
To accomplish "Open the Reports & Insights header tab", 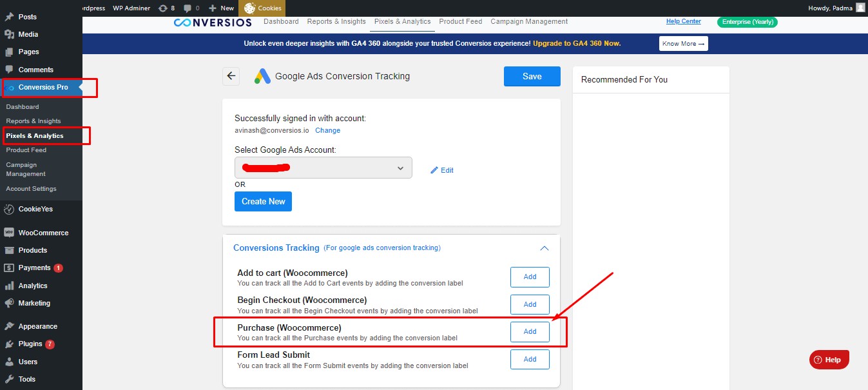I will [336, 21].
